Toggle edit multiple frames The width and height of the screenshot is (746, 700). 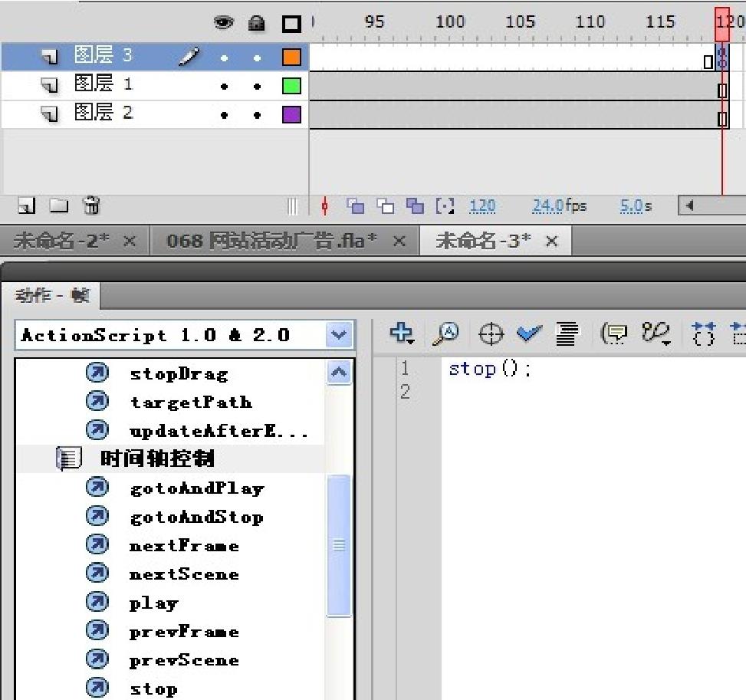click(x=416, y=206)
